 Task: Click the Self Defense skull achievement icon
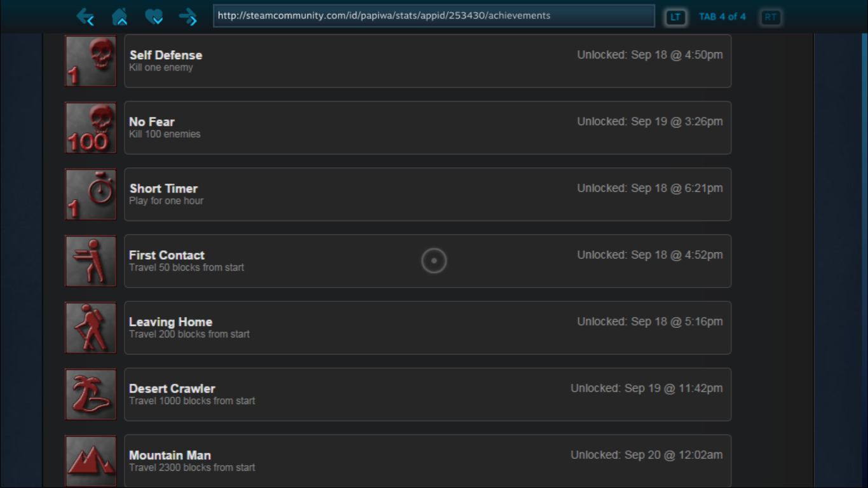pyautogui.click(x=91, y=61)
